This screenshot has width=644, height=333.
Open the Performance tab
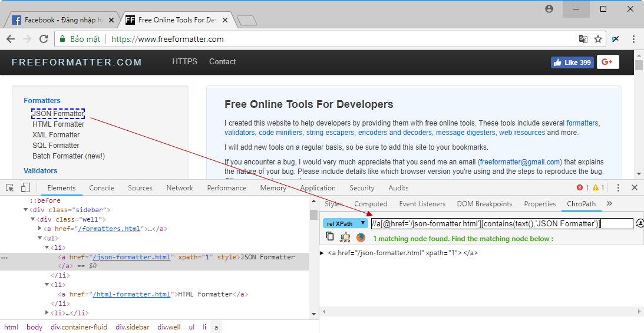(x=227, y=188)
